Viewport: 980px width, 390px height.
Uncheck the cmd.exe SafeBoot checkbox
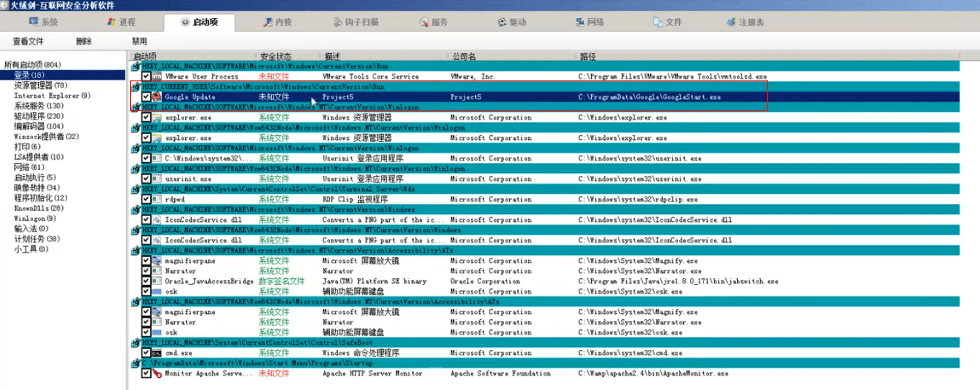click(x=146, y=353)
